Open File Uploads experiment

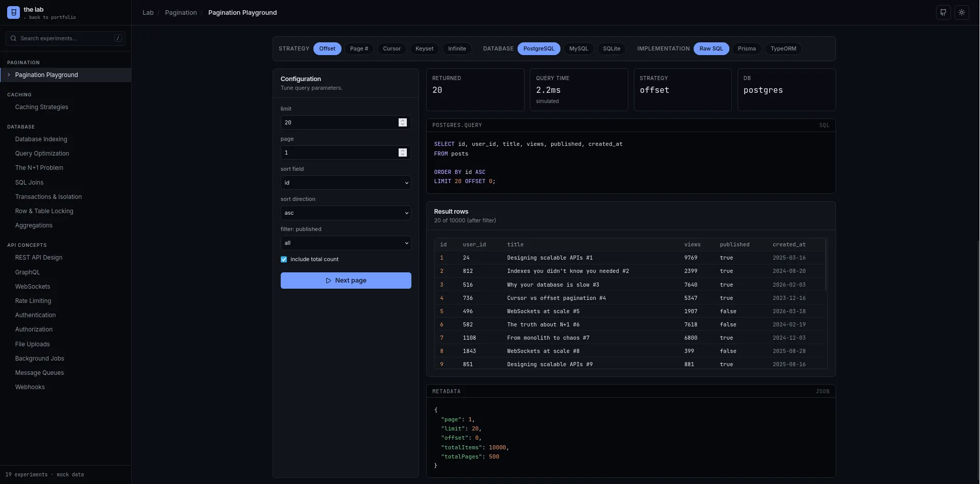pos(33,344)
